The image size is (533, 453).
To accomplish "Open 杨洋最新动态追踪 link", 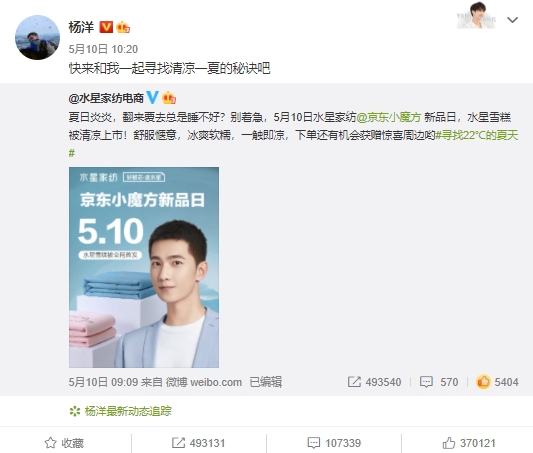I will click(x=120, y=411).
